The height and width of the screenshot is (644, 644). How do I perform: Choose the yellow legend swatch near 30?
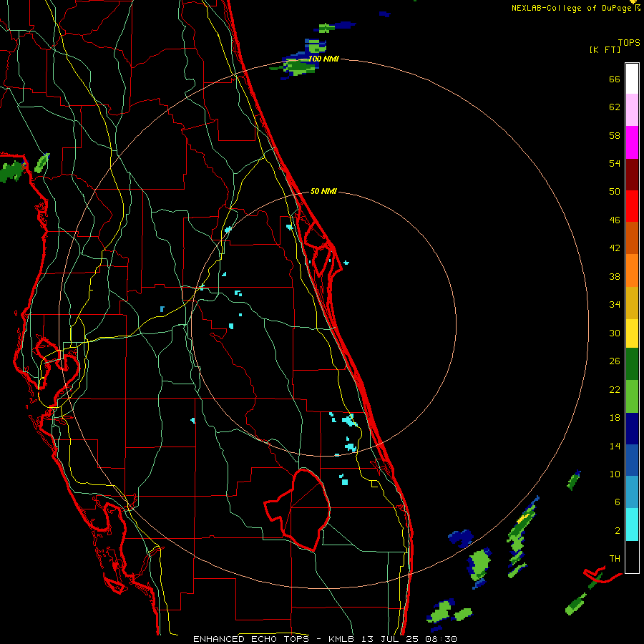click(x=632, y=333)
